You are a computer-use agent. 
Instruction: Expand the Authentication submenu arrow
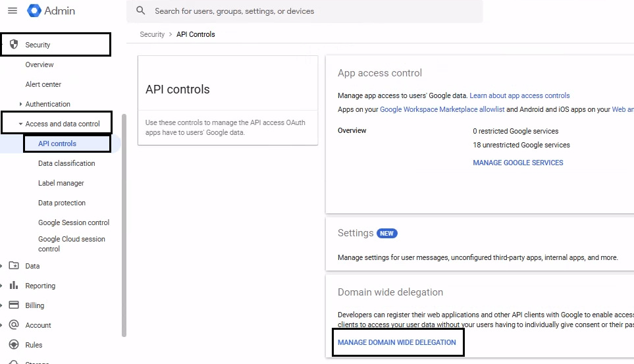20,104
